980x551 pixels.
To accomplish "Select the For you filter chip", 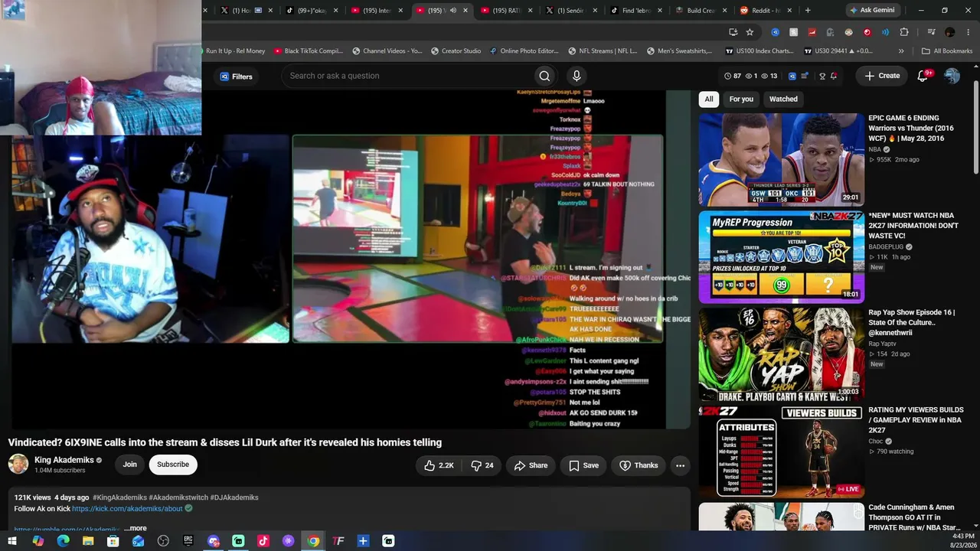I will point(741,99).
